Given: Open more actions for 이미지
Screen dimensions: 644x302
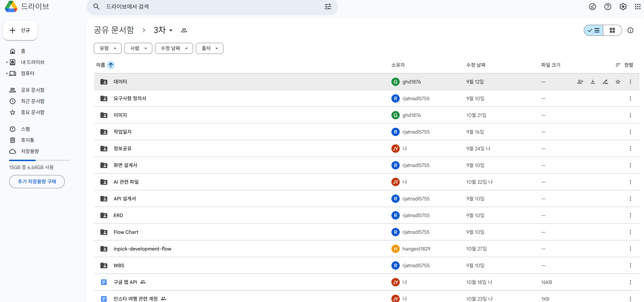Looking at the screenshot, I should pos(630,115).
